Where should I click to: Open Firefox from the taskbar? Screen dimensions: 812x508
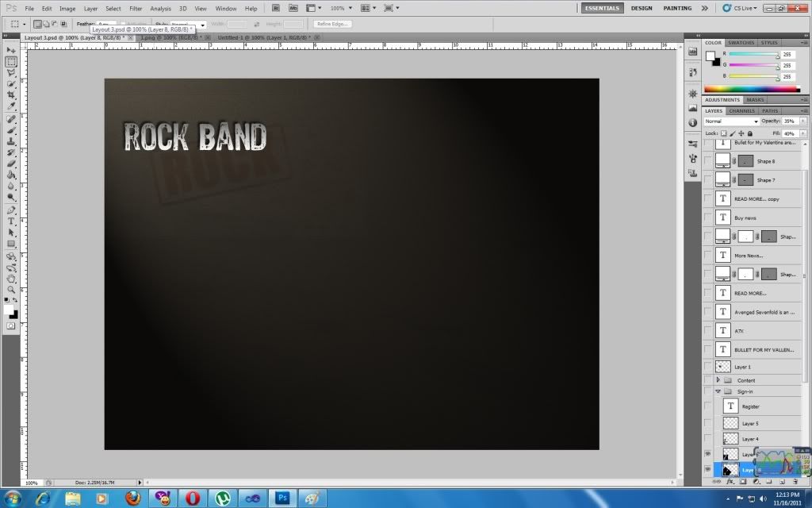coord(133,498)
